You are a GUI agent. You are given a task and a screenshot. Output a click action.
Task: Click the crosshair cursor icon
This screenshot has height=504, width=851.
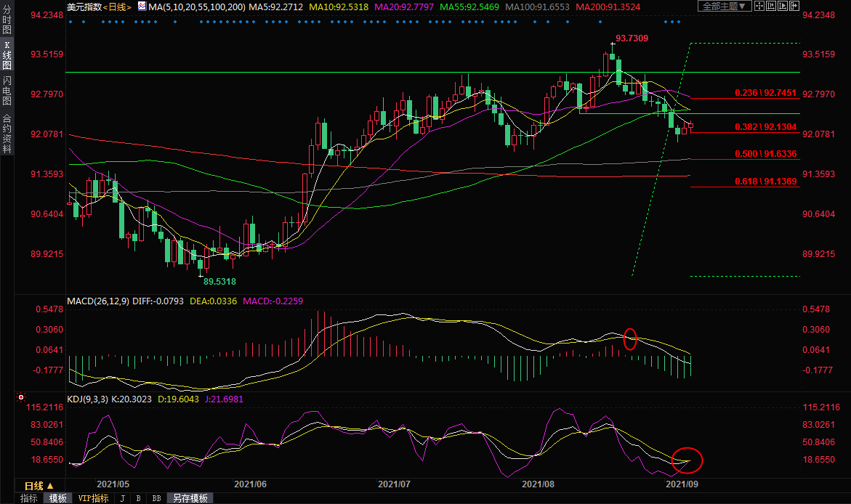tap(759, 6)
